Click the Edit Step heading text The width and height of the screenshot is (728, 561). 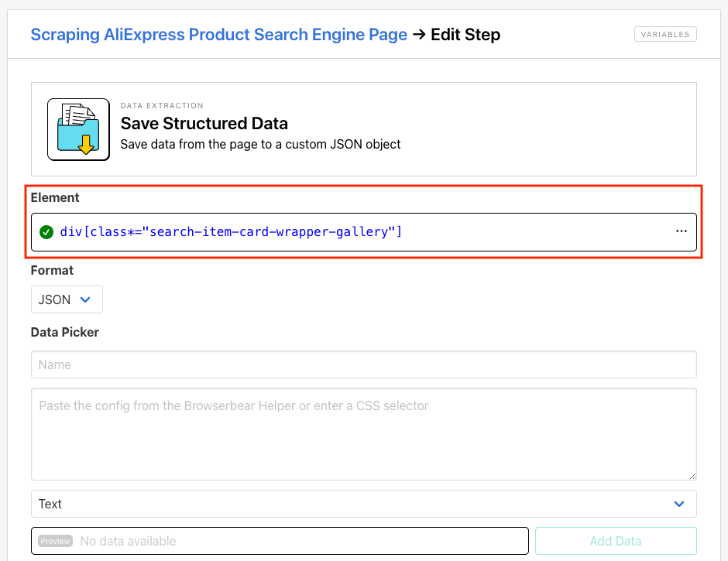tap(465, 34)
